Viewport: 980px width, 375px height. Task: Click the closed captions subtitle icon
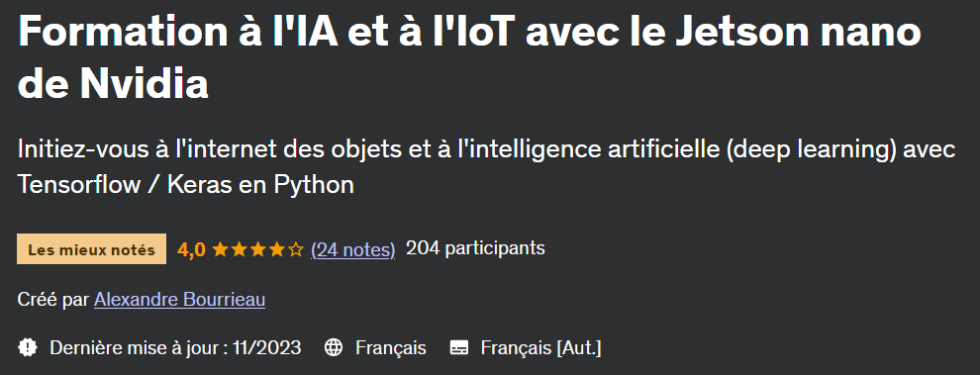tap(459, 347)
